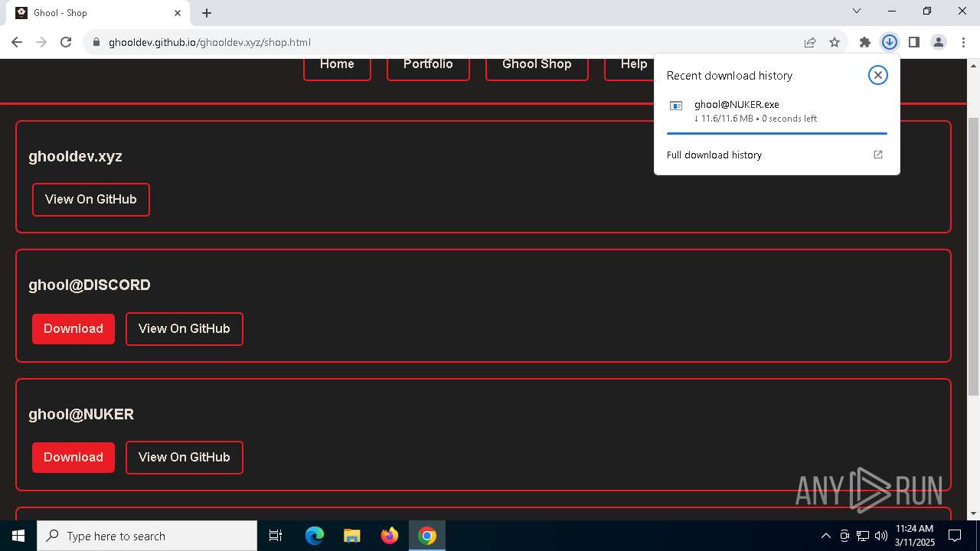Screen dimensions: 980x551
Task: Open the Windows Start menu
Action: 18,536
